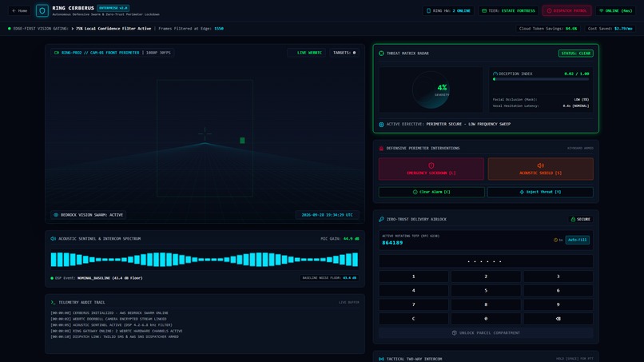Click the camera feed UTC timestamp
This screenshot has width=644, height=362.
[x=327, y=215]
